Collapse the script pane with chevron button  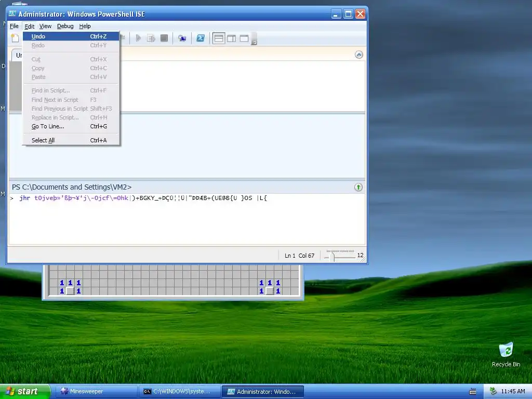tap(358, 55)
